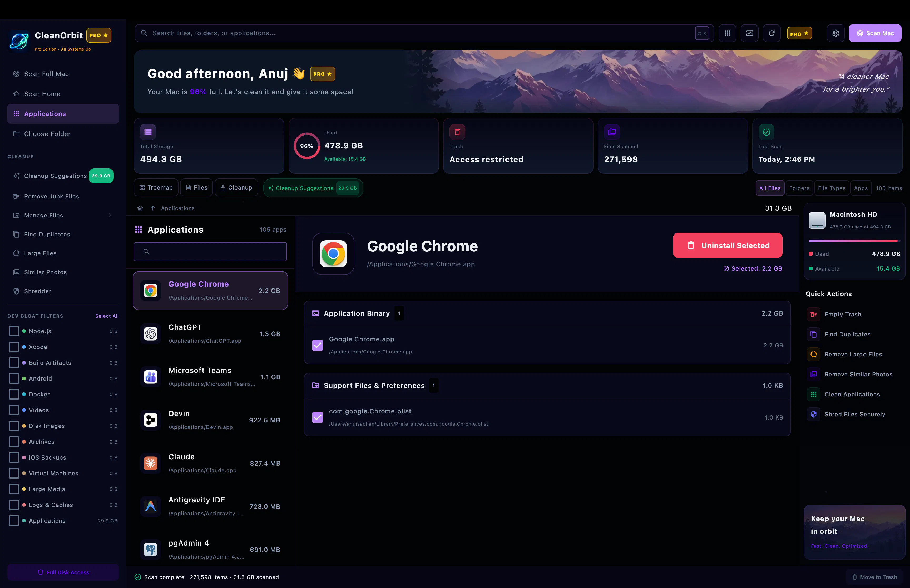910x588 pixels.
Task: Uncheck the Google Chrome.app binary checkbox
Action: pos(317,345)
